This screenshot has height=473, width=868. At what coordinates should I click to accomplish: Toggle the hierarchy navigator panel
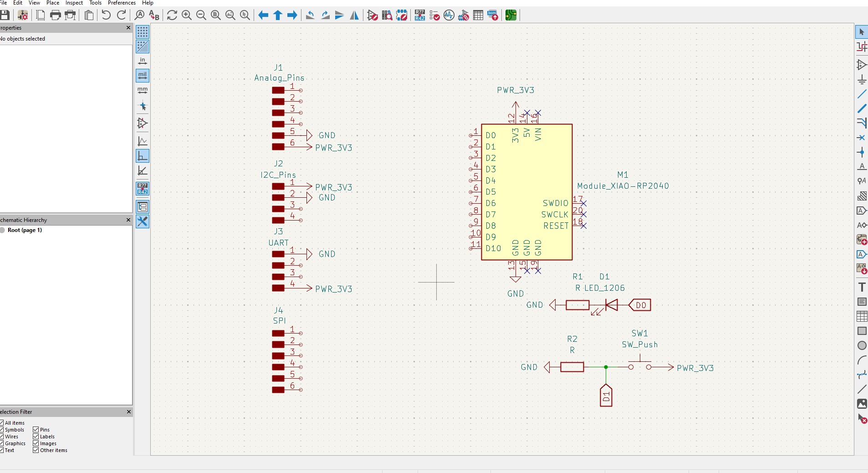pos(143,207)
